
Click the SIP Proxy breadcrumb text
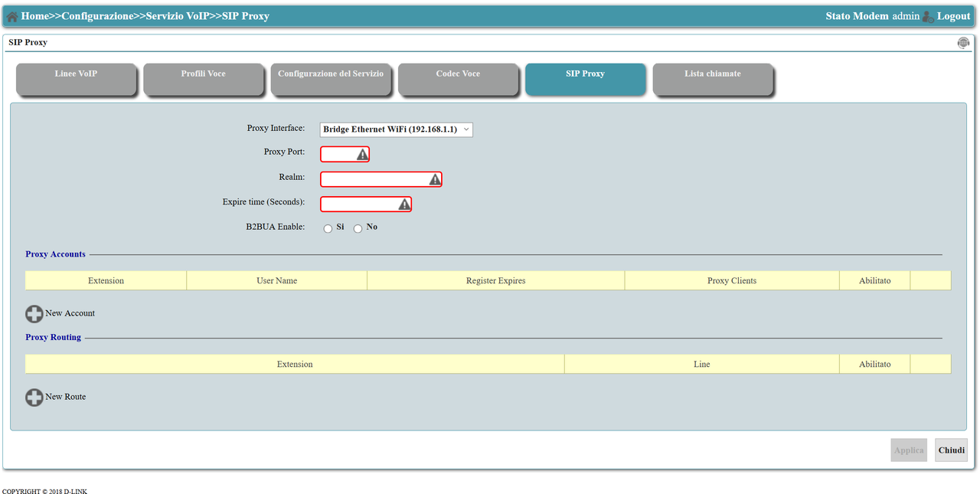pyautogui.click(x=246, y=16)
